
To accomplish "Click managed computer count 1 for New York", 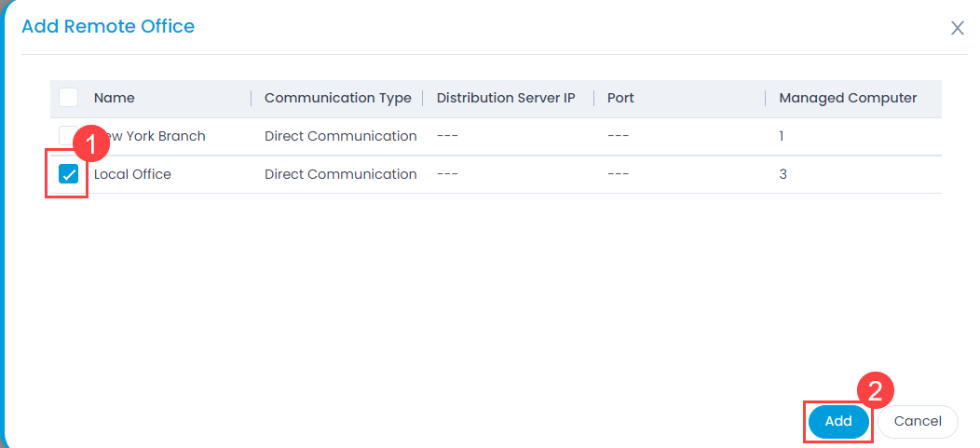I will pyautogui.click(x=783, y=136).
